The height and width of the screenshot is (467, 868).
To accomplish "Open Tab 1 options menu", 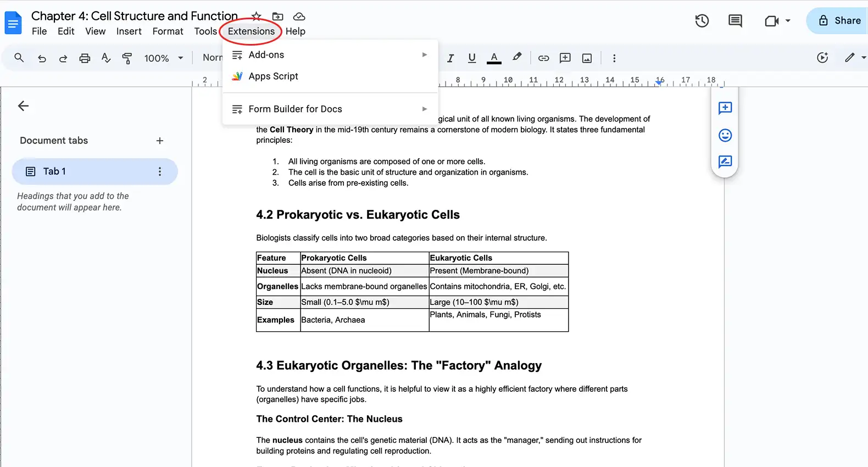I will pos(160,171).
